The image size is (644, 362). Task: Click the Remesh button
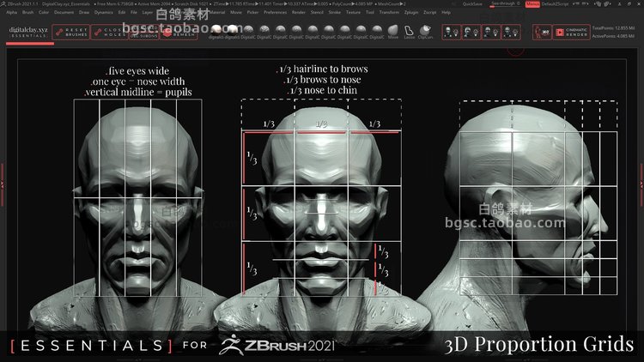(179, 33)
